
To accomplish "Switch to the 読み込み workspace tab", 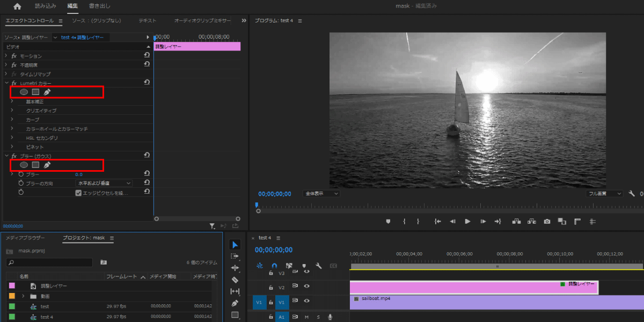I will pos(45,6).
